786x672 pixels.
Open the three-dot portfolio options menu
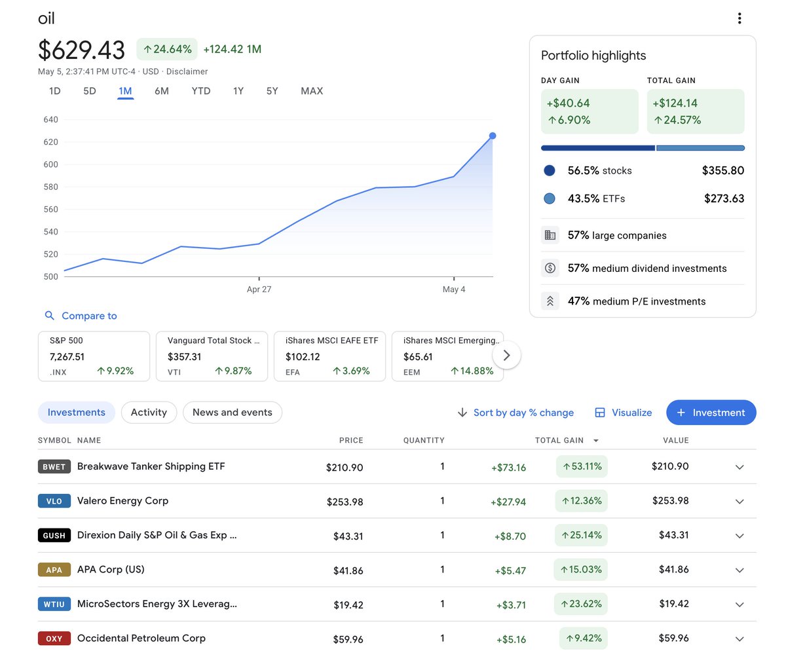coord(739,18)
